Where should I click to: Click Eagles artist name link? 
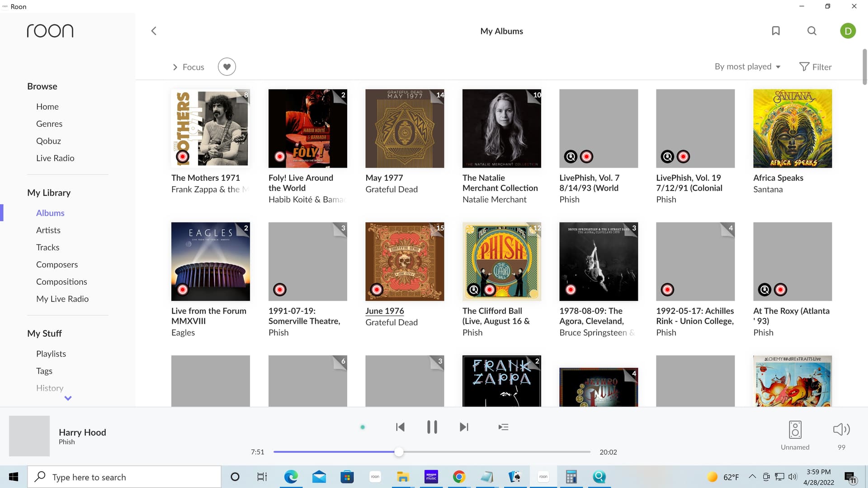(183, 333)
